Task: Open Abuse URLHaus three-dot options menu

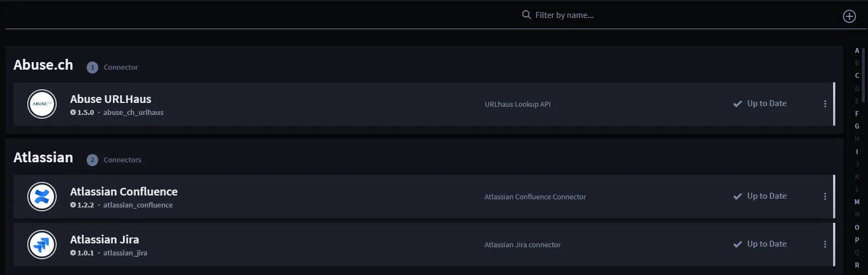Action: coord(824,103)
